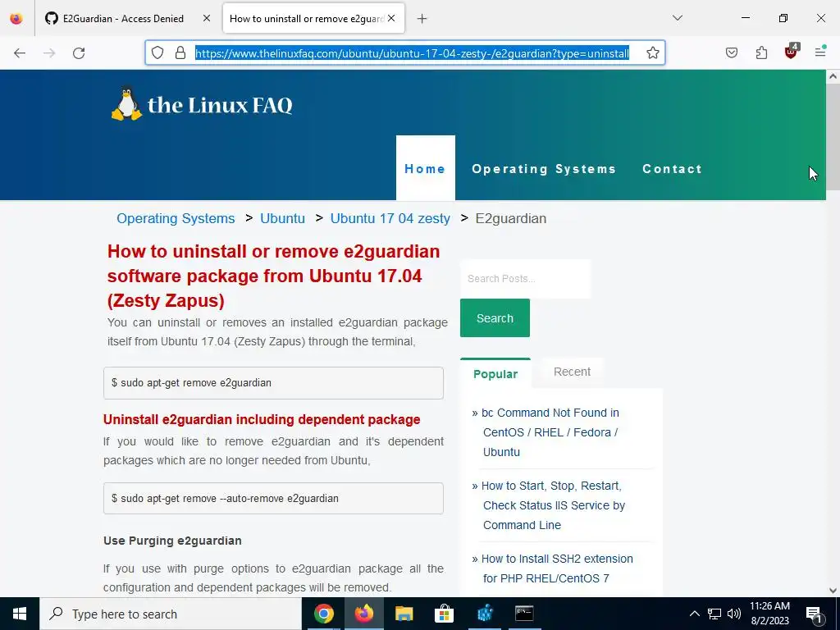This screenshot has width=840, height=630.
Task: Click the page scrollbar down arrow
Action: (x=833, y=591)
